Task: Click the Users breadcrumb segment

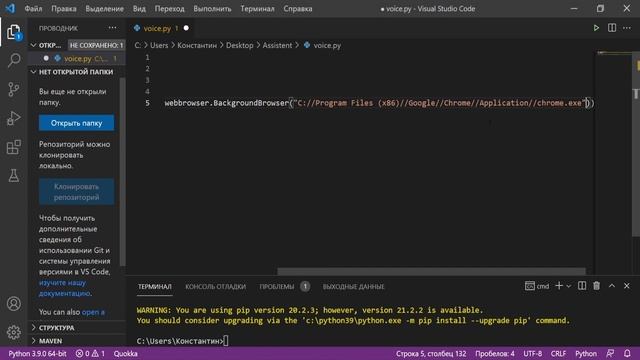Action: [x=159, y=45]
